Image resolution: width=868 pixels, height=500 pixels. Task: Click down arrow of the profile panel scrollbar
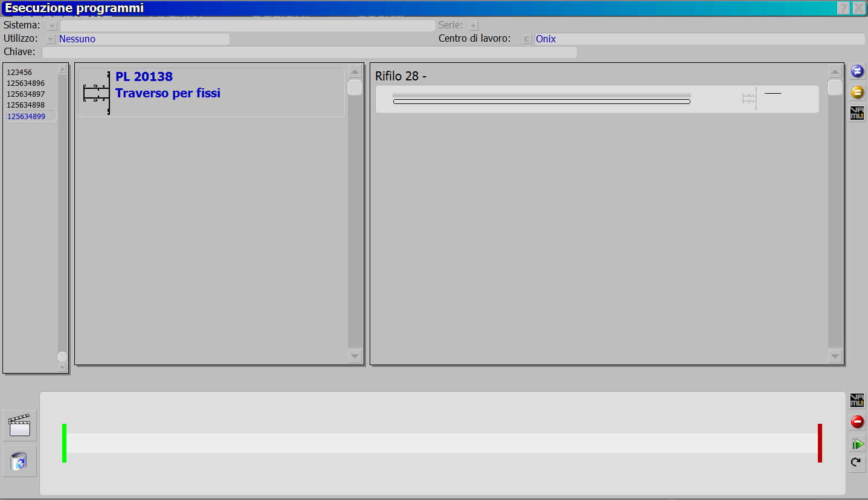pyautogui.click(x=355, y=356)
